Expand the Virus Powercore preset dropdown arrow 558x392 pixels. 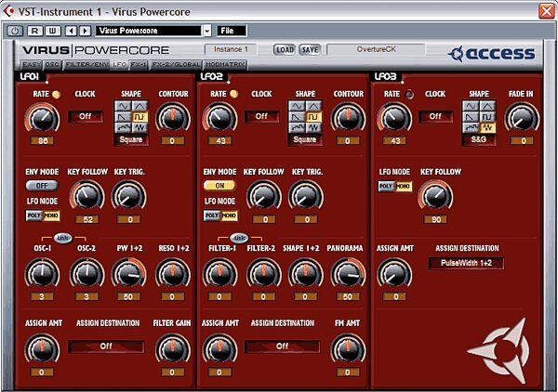[207, 31]
